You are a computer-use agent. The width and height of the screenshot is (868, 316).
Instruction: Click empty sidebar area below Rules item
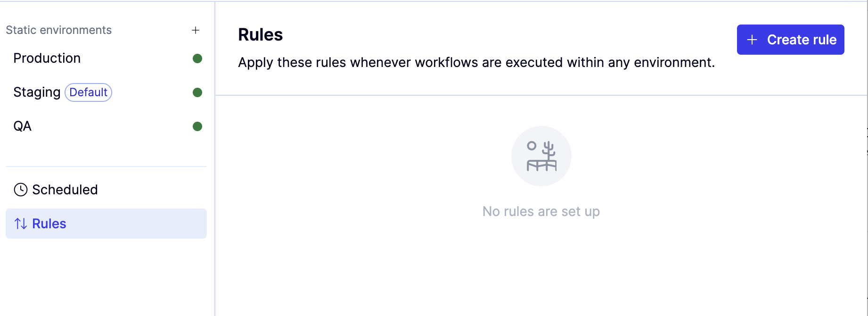(x=106, y=278)
